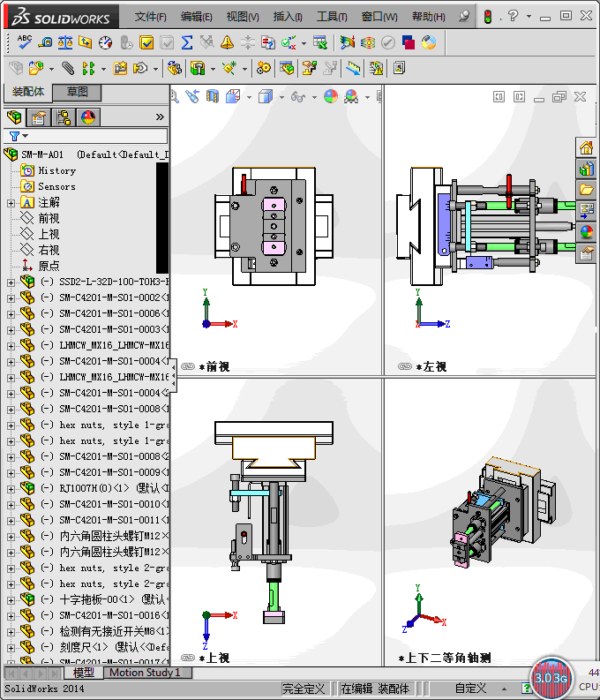The width and height of the screenshot is (600, 700).
Task: Click the Insert Components folder icon
Action: click(x=35, y=68)
